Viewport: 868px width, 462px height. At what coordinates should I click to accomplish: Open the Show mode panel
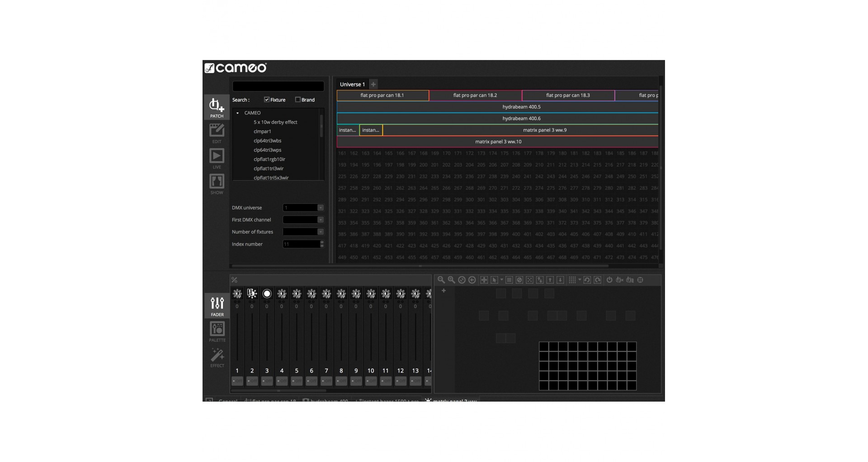[217, 184]
